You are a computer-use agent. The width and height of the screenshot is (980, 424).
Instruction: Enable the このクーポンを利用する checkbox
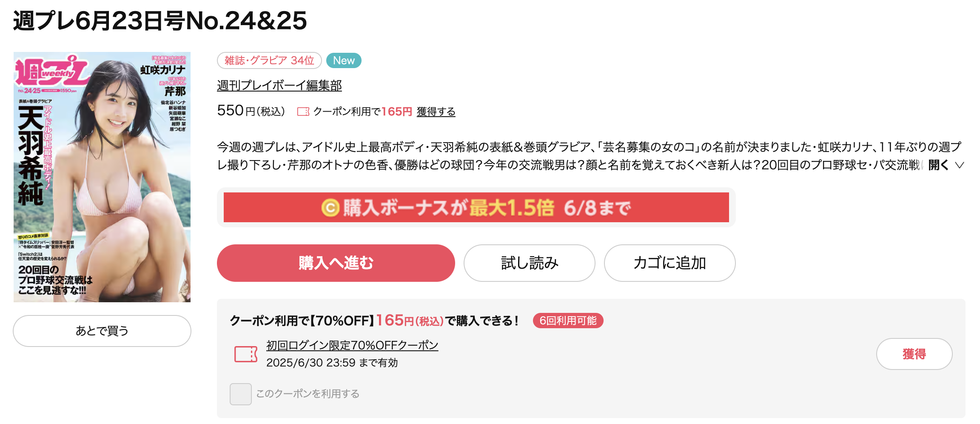coord(241,394)
